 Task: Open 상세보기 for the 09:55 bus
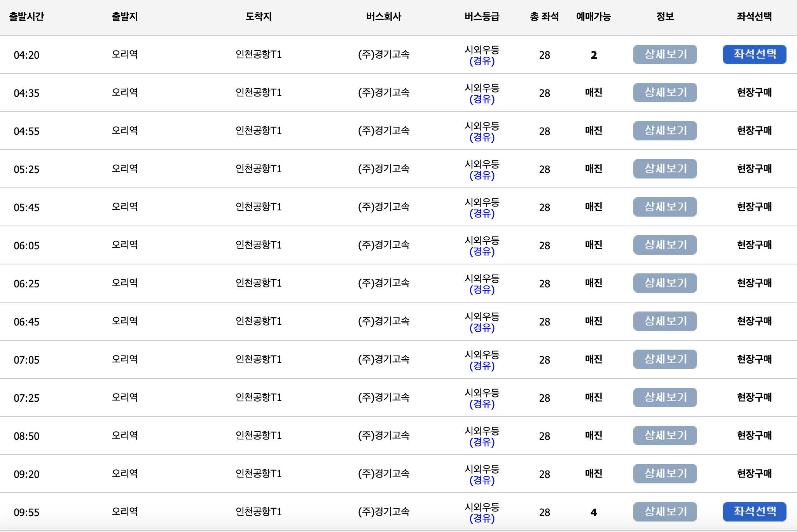point(665,511)
